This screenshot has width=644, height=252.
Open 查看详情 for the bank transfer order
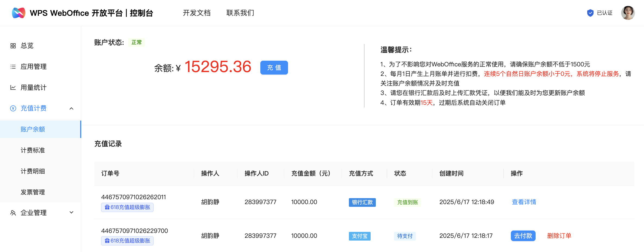click(x=524, y=202)
